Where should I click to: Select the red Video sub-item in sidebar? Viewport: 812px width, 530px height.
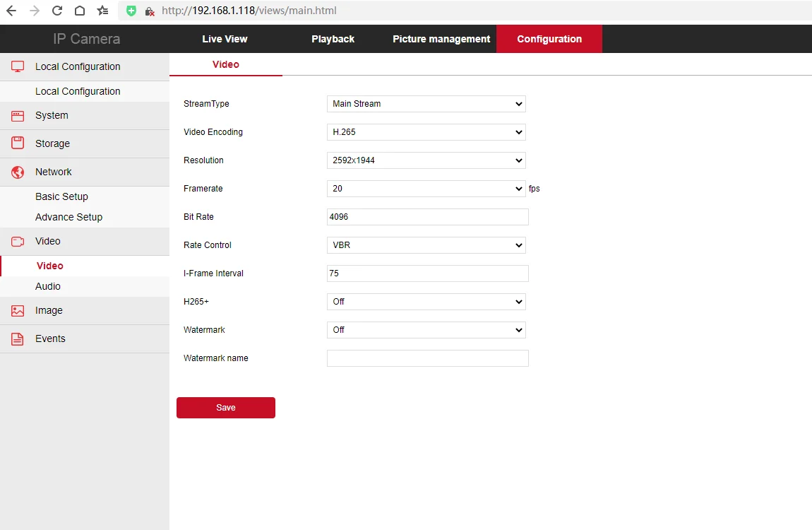(x=49, y=266)
